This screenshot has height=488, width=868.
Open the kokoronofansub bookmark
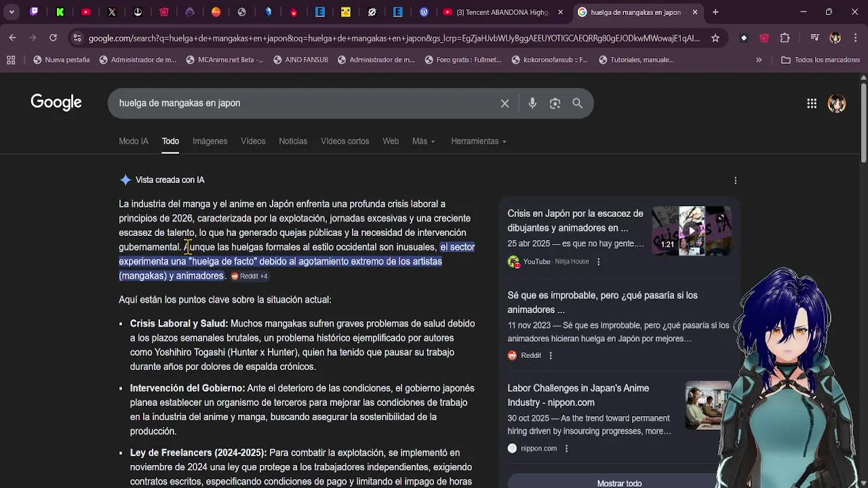[x=550, y=60]
